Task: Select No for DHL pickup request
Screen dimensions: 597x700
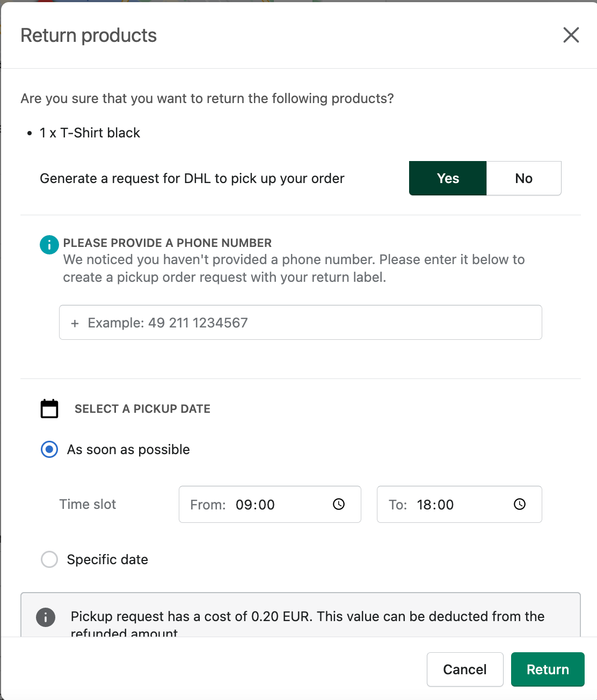Action: pyautogui.click(x=524, y=178)
